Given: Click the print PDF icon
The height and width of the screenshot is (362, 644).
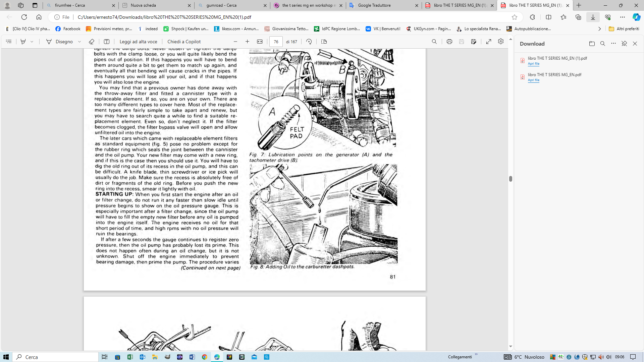Looking at the screenshot, I should tap(449, 42).
